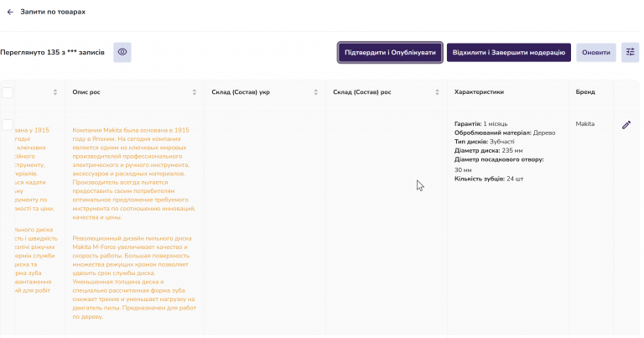
Task: Click Оброблюваний матеріал: Дерево line
Action: (x=505, y=133)
